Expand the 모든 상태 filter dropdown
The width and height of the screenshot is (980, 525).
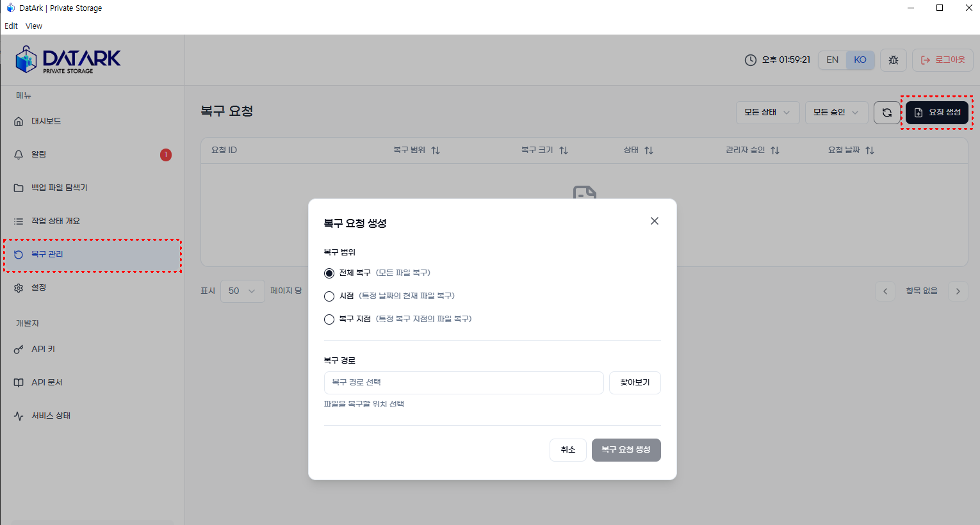(x=767, y=113)
